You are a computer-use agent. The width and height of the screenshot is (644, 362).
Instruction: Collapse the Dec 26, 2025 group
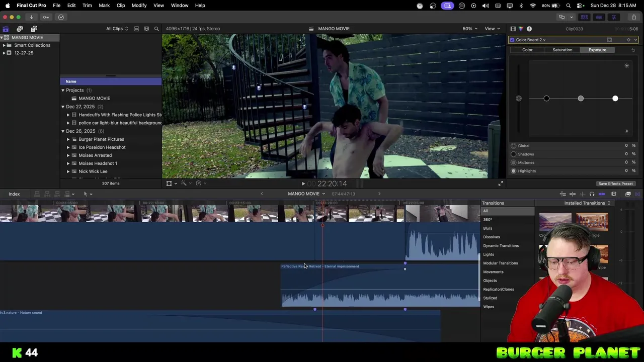pos(63,131)
